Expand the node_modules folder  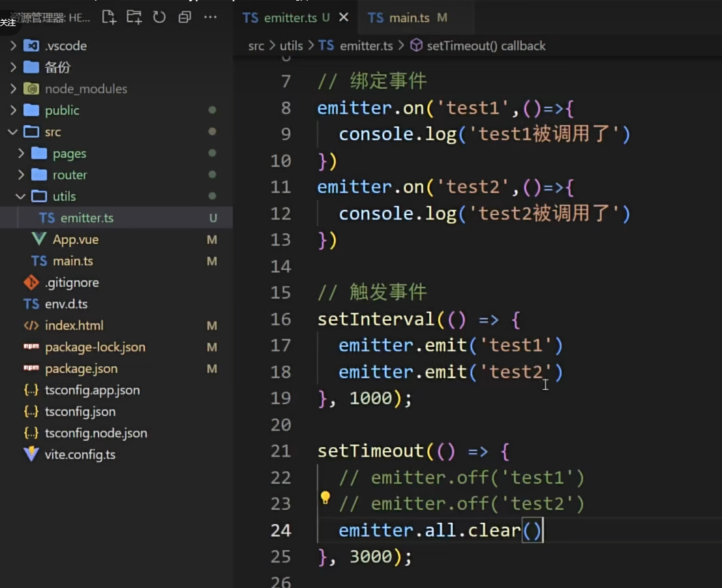coord(85,89)
